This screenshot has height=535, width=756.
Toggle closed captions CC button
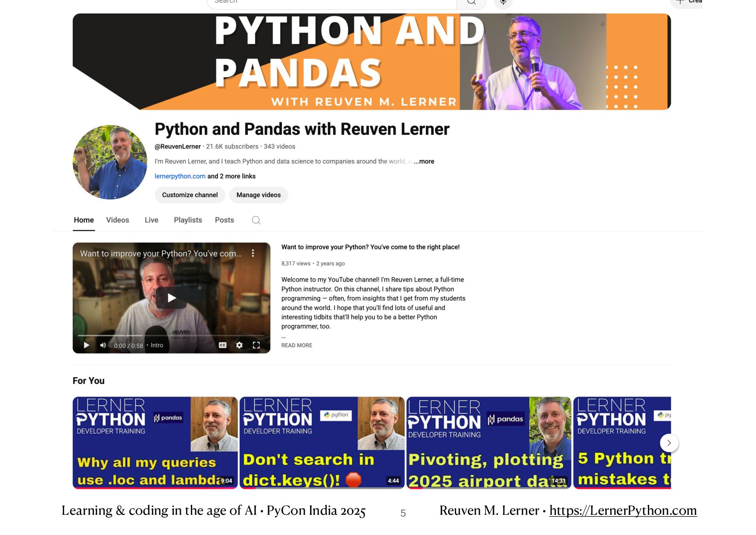coord(223,345)
